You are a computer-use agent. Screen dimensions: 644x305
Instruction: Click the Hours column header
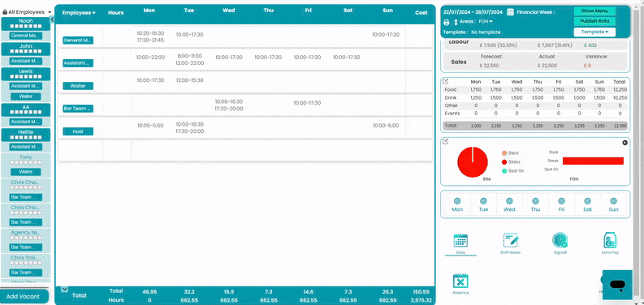point(116,13)
